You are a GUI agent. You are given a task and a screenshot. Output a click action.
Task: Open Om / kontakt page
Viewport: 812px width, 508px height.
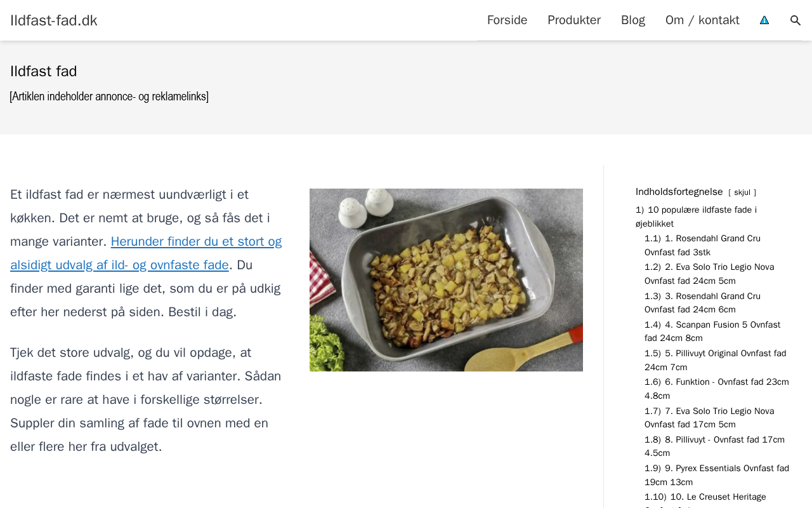coord(702,20)
